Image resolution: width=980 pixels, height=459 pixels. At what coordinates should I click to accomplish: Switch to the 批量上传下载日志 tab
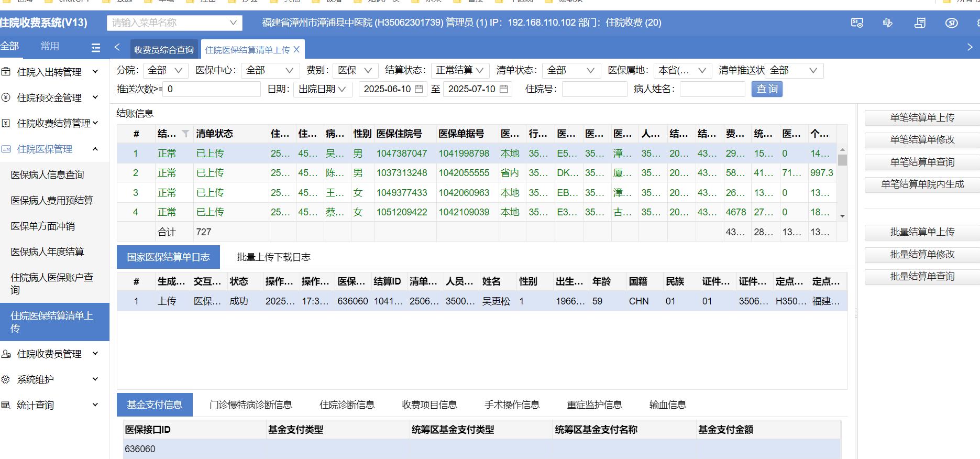tap(273, 257)
